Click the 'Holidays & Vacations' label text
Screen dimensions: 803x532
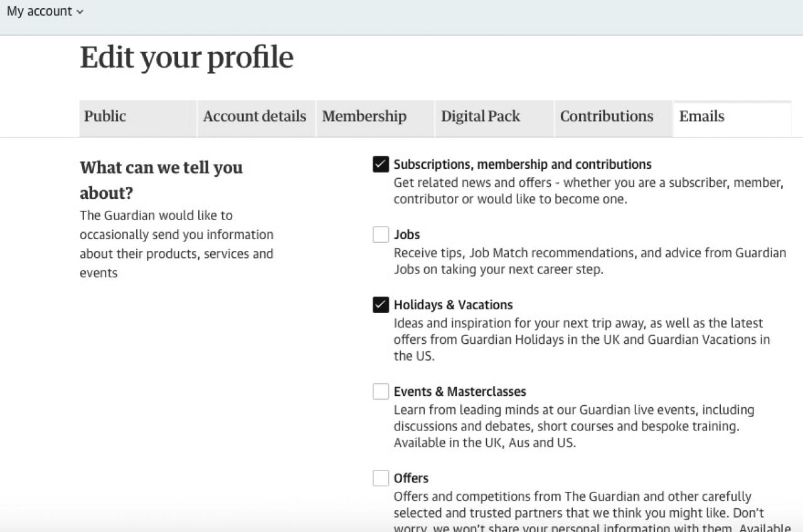coord(453,305)
